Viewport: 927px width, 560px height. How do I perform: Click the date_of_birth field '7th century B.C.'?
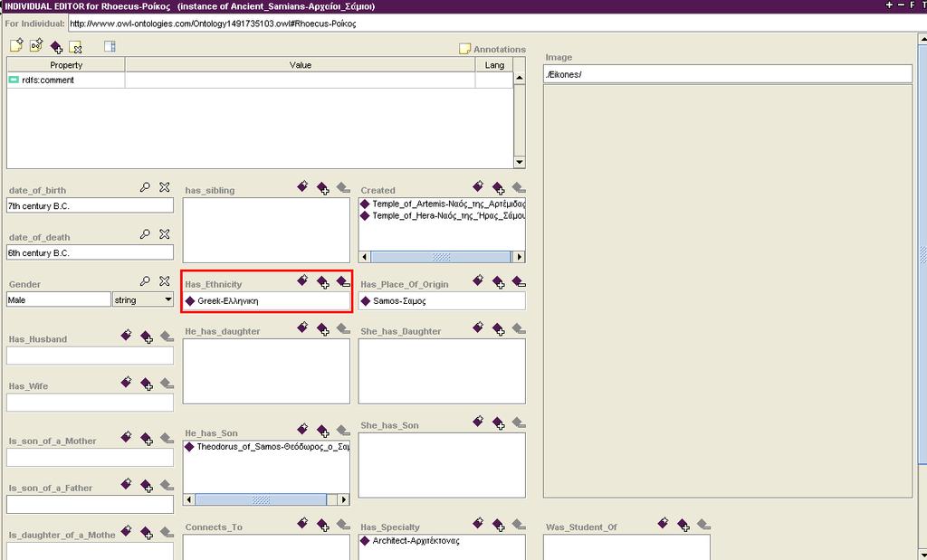pos(90,205)
